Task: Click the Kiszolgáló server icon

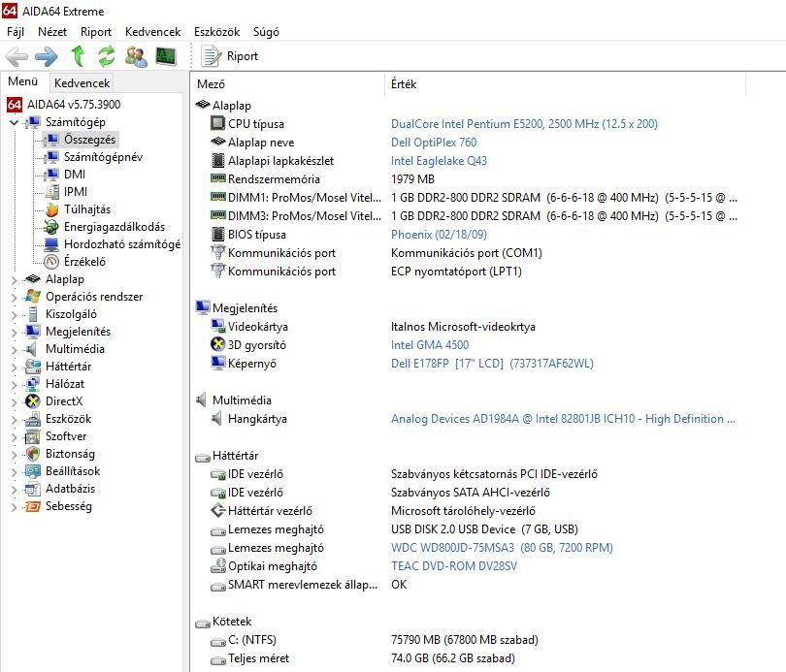Action: pos(33,314)
